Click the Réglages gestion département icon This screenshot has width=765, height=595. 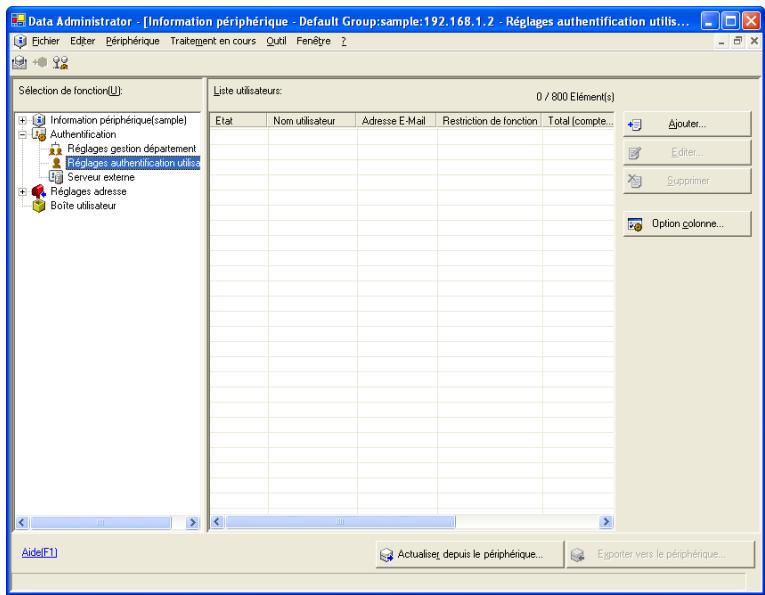click(56, 149)
